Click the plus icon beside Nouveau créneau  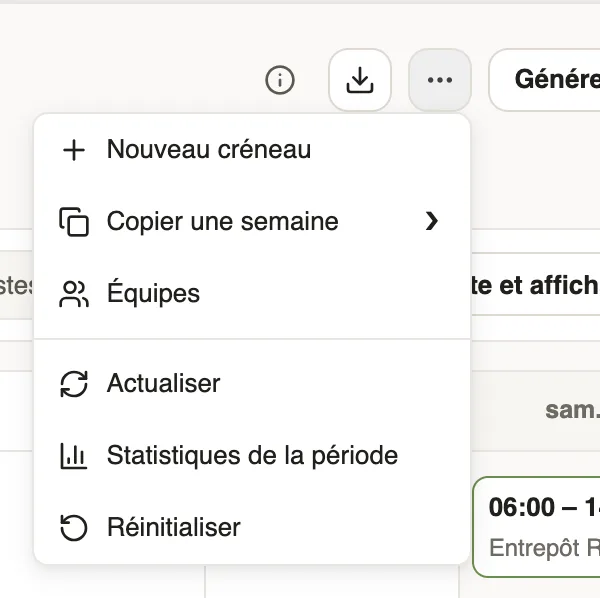pyautogui.click(x=74, y=150)
